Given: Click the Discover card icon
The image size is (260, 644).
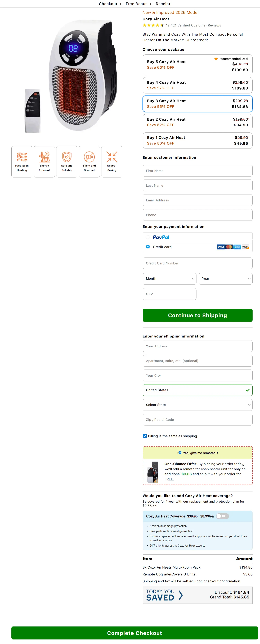Looking at the screenshot, I should coord(245,247).
